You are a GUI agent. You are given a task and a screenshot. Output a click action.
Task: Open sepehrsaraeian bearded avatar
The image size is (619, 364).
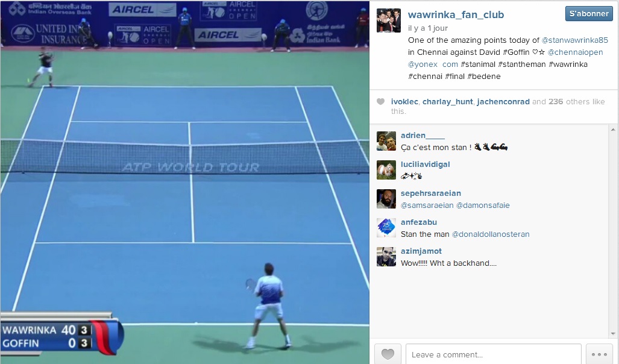[386, 199]
